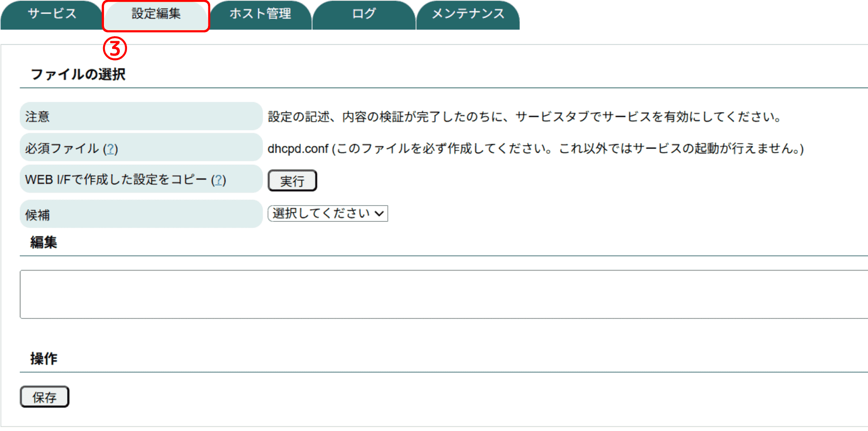Open the サービス tab
This screenshot has width=868, height=431.
[52, 14]
